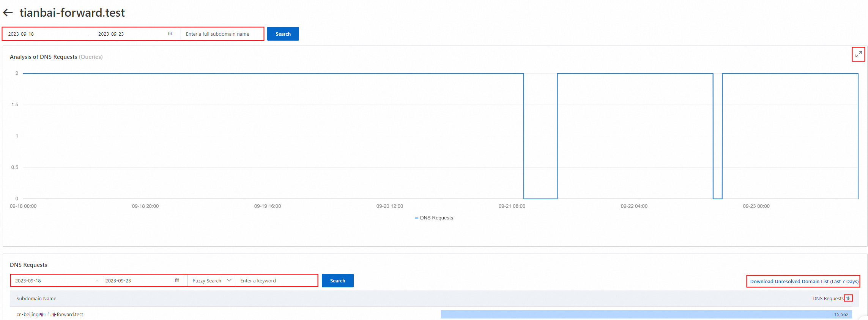Viewport: 868px width, 320px height.
Task: Toggle the DNS Requests chart legend
Action: (434, 218)
